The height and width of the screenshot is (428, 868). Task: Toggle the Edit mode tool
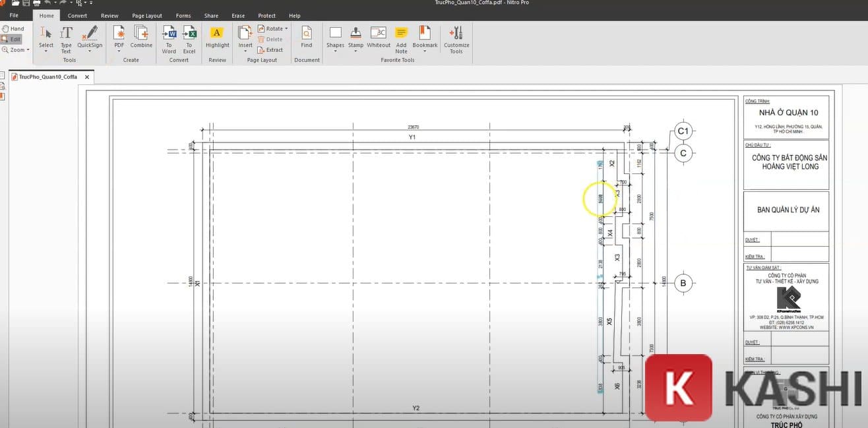13,40
